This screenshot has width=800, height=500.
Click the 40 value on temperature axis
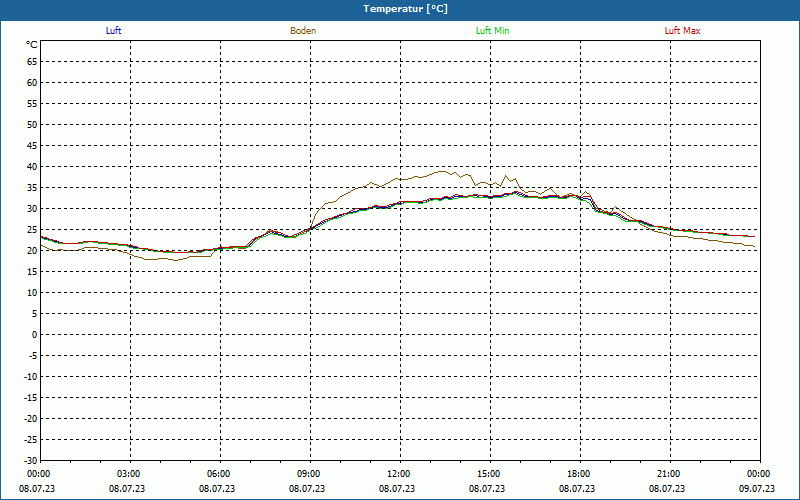(32, 167)
